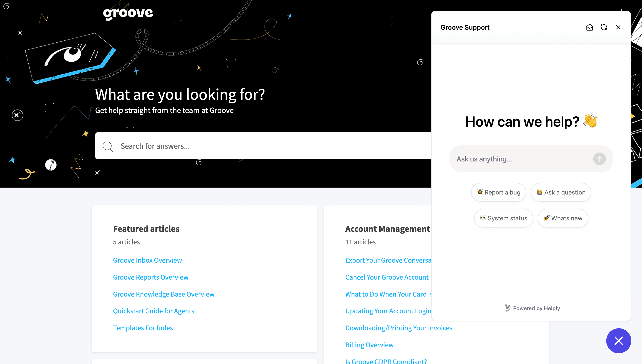The width and height of the screenshot is (642, 364).
Task: Select the Report a bug chip
Action: click(x=498, y=192)
